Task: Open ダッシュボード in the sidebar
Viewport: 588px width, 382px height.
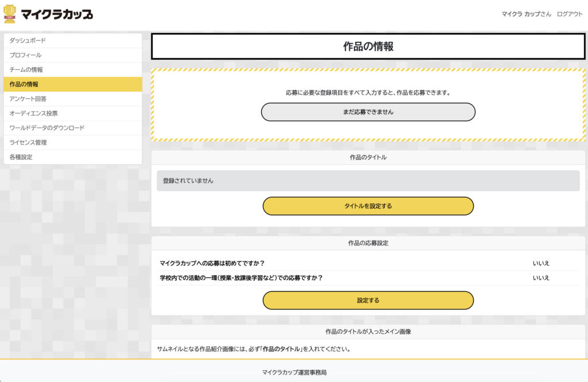Action: tap(73, 41)
